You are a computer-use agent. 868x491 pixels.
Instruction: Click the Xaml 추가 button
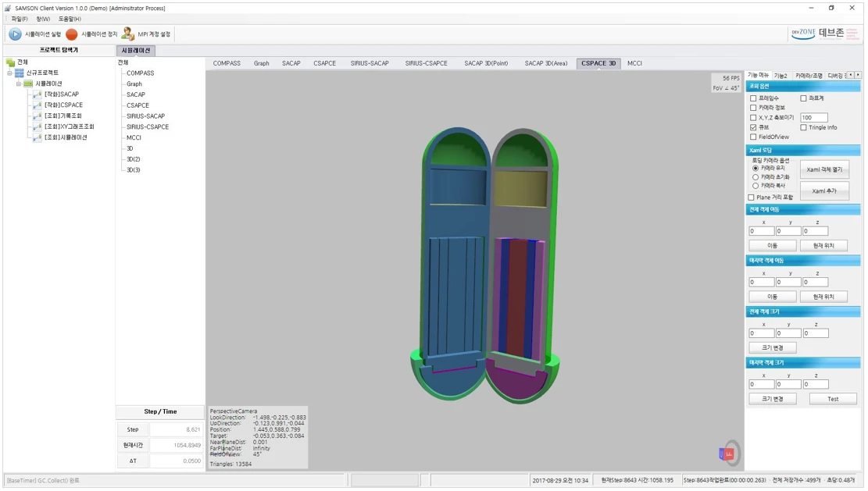(x=824, y=190)
